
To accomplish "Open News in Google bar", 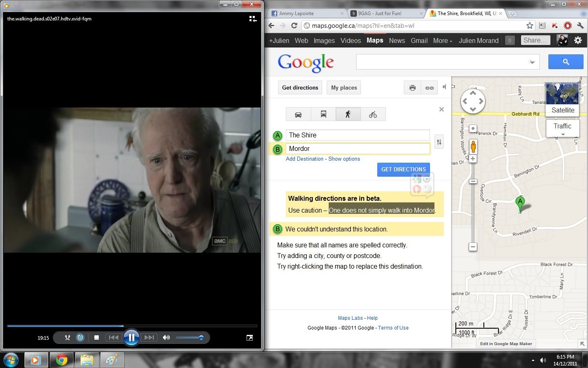I will point(397,40).
